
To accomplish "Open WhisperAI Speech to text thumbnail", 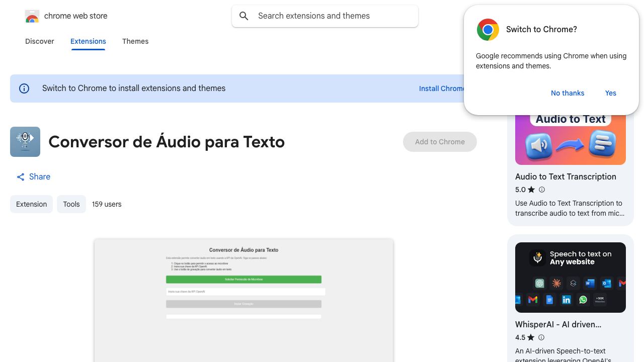I will 571,278.
